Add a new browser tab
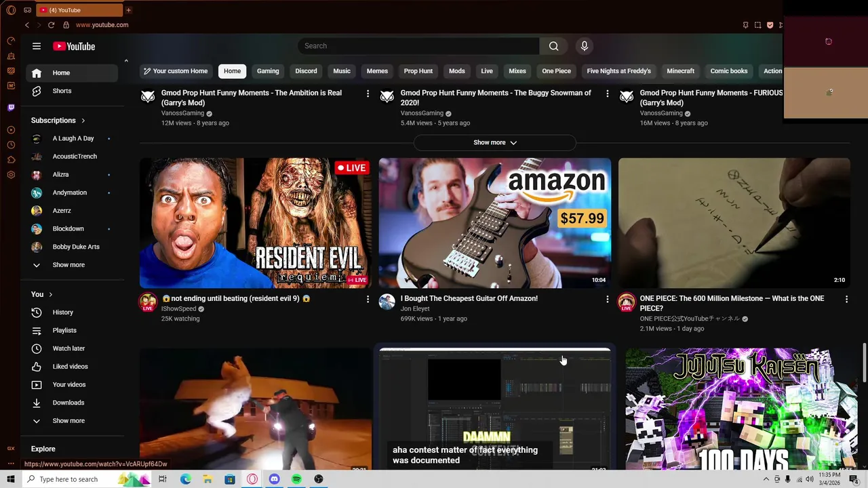The width and height of the screenshot is (868, 488). (128, 10)
